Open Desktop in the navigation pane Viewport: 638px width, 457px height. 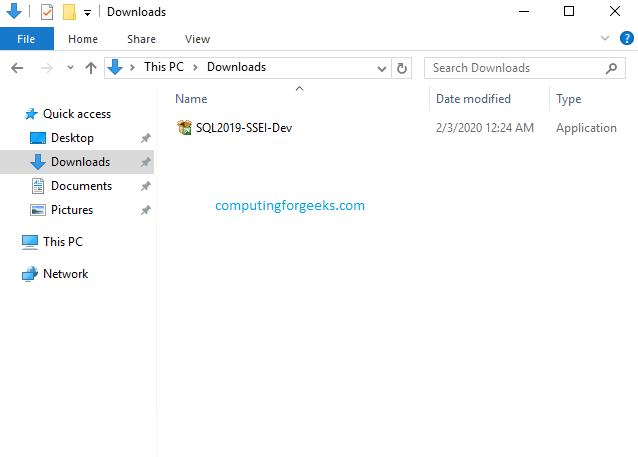click(72, 138)
